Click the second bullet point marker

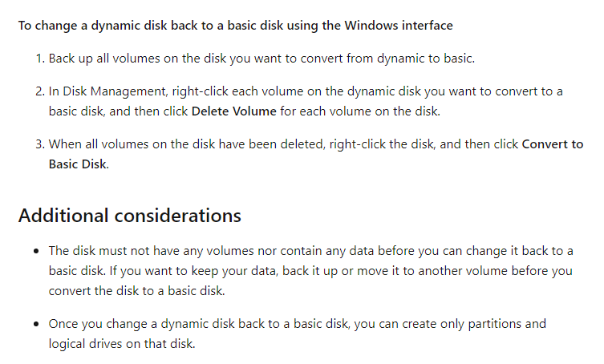[36, 324]
